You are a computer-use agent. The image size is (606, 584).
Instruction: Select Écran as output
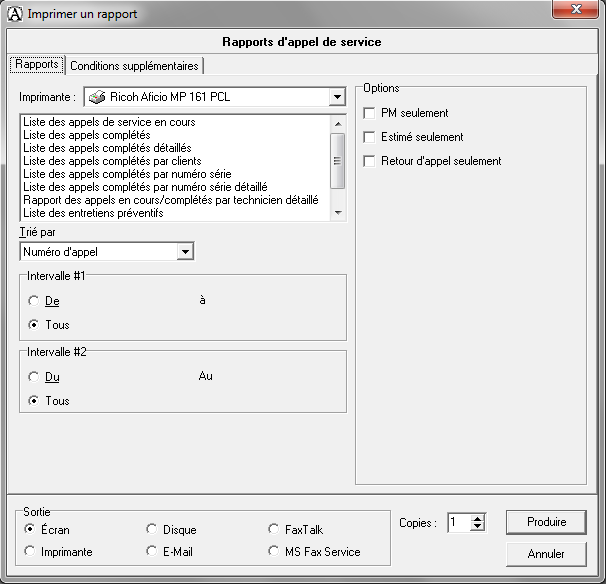[x=29, y=529]
